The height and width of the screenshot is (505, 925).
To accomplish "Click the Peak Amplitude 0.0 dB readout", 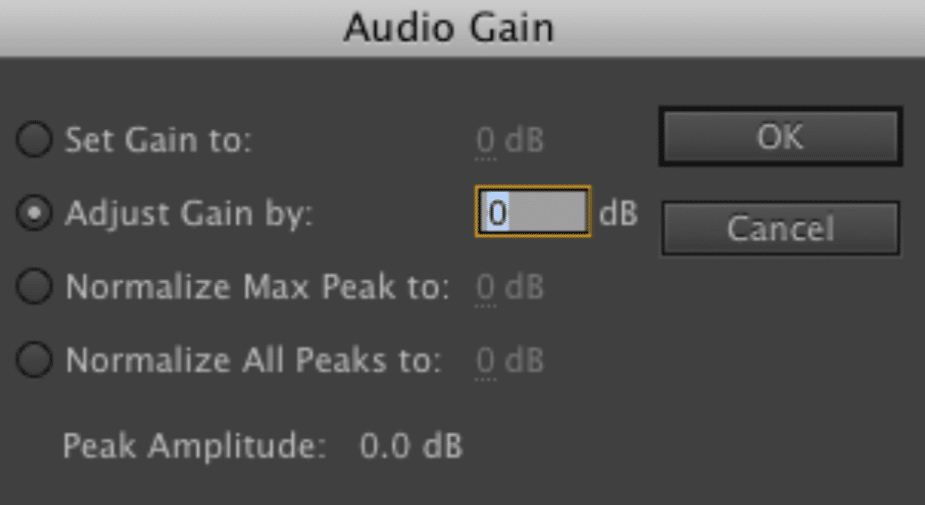I will click(x=411, y=445).
